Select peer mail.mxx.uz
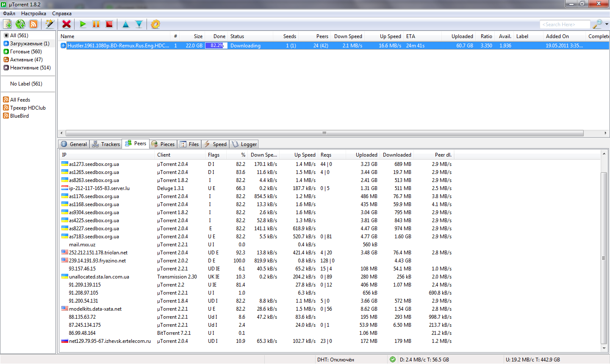The width and height of the screenshot is (610, 364). 82,245
